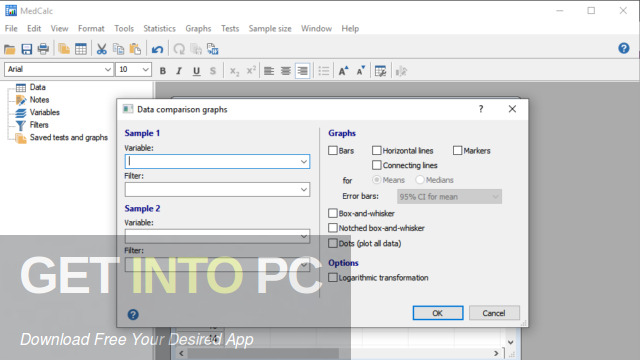Align text left

tap(269, 71)
